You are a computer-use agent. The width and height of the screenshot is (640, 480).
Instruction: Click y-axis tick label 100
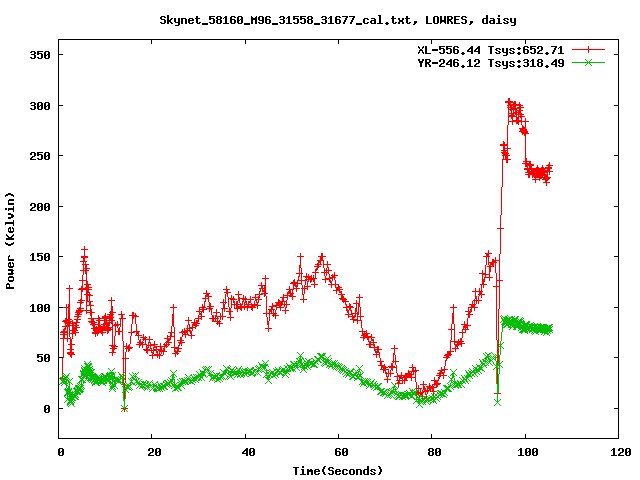40,308
